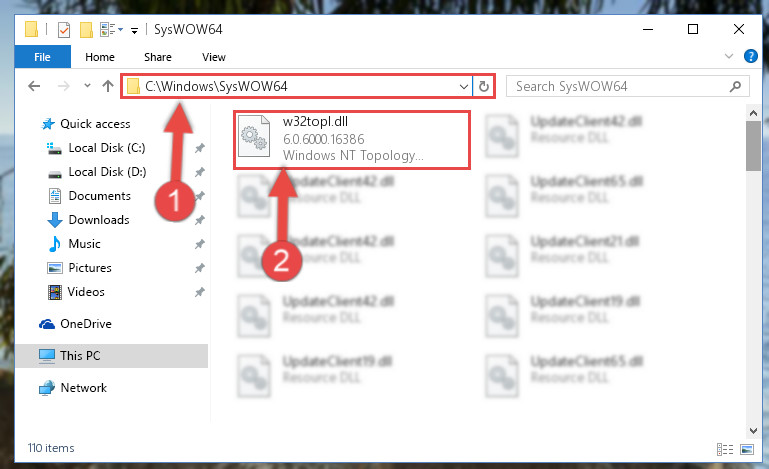Click the Search SysWOW64 field

(620, 87)
